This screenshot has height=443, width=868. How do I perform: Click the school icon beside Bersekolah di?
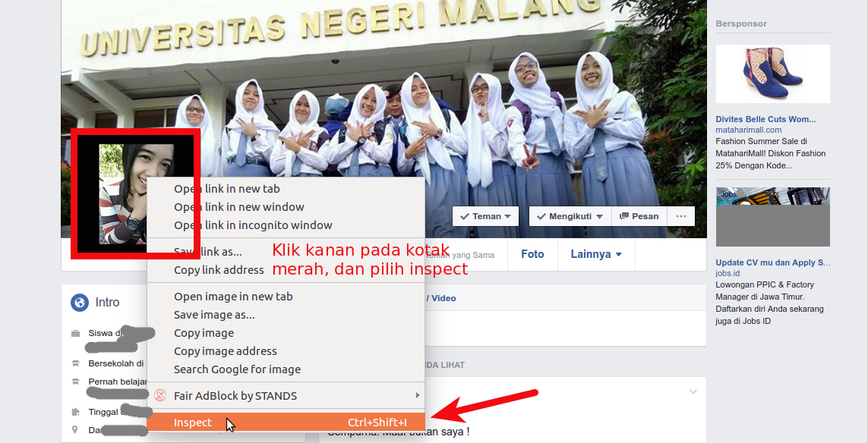[75, 363]
